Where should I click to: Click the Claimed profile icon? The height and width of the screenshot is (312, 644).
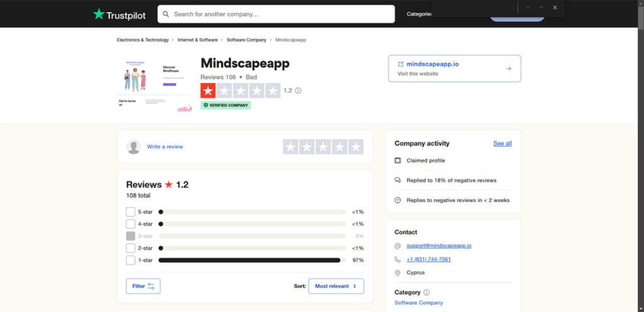tap(397, 160)
